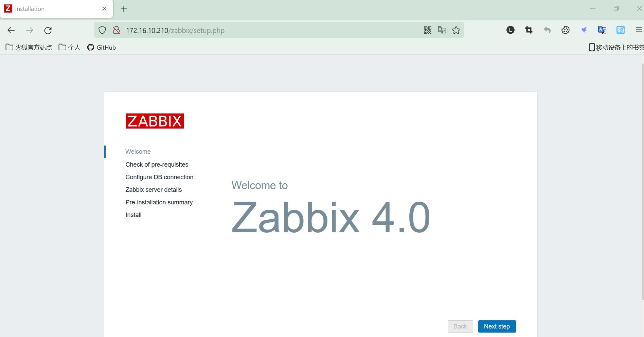Open the QR code icon in address bar
The image size is (644, 337).
428,30
